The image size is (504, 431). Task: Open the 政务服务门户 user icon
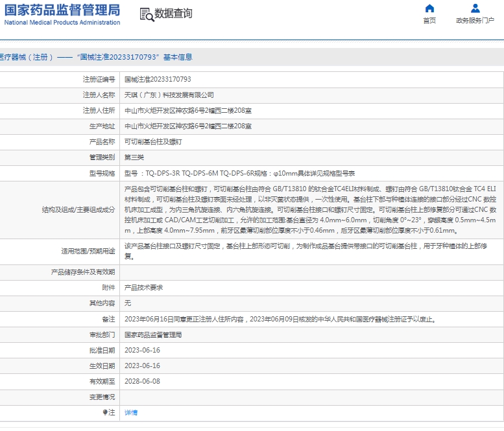[475, 8]
